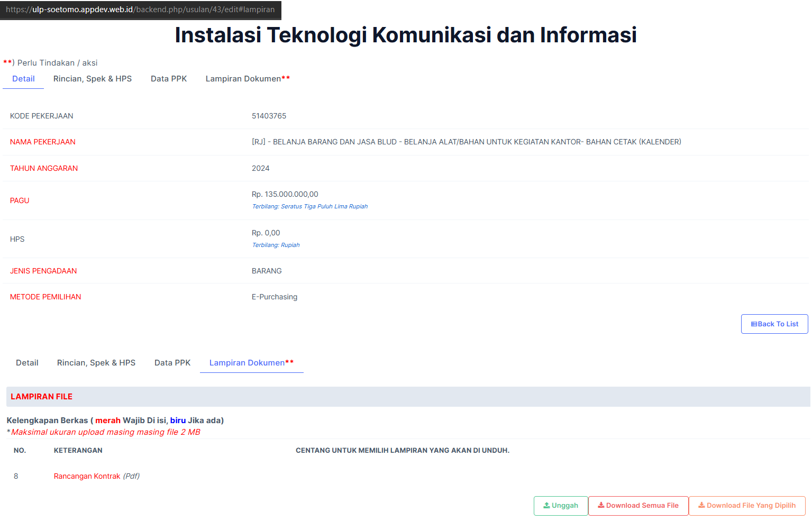Select the upper Lampiran Dokumen tab

(247, 79)
